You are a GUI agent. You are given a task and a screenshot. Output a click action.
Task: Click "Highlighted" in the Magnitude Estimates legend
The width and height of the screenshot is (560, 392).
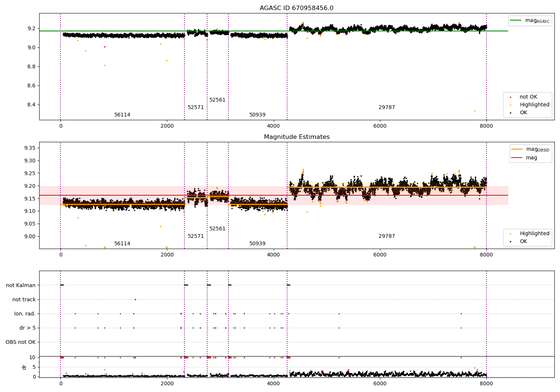click(x=535, y=234)
